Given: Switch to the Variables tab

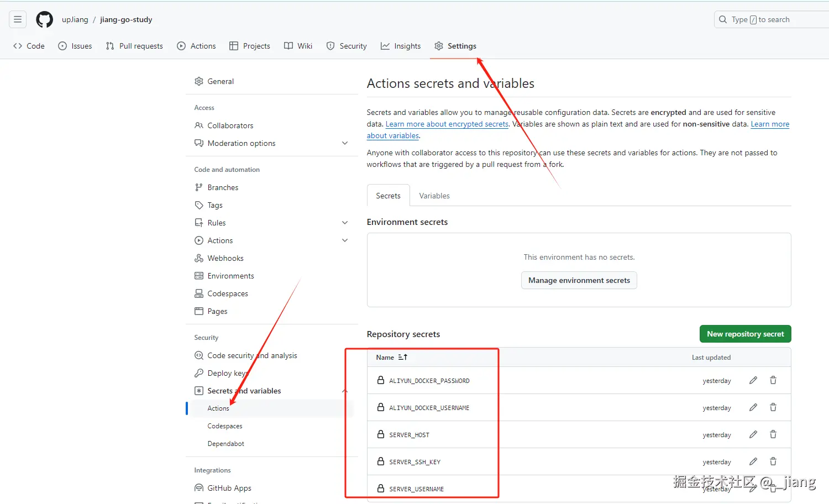Looking at the screenshot, I should [x=434, y=196].
